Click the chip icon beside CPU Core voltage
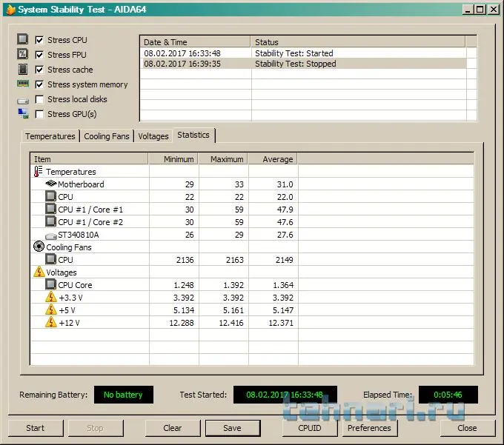The image size is (504, 445). 51,285
